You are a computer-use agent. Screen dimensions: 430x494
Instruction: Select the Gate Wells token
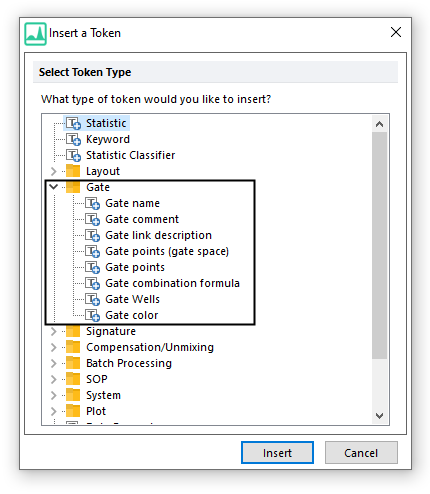[132, 299]
